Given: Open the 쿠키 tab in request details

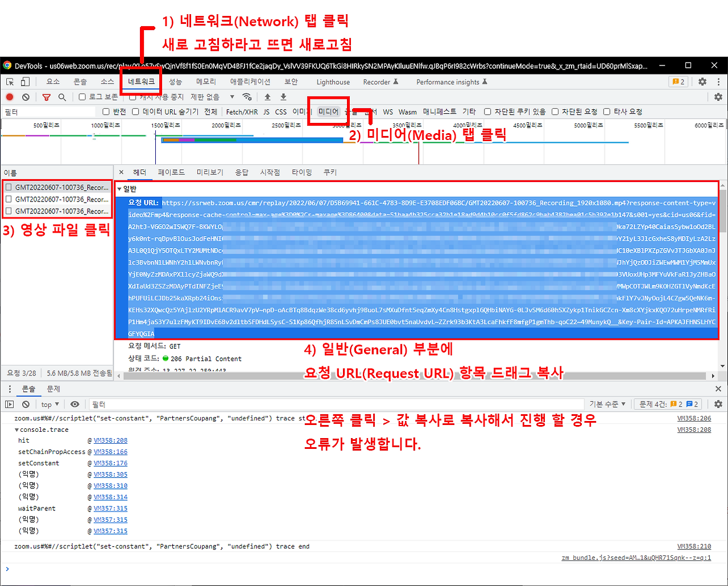Looking at the screenshot, I should [330, 172].
